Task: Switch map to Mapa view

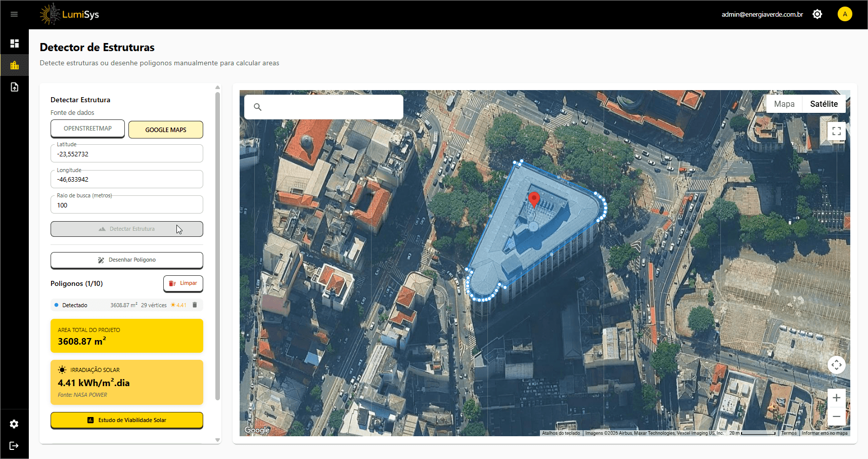Action: coord(784,104)
